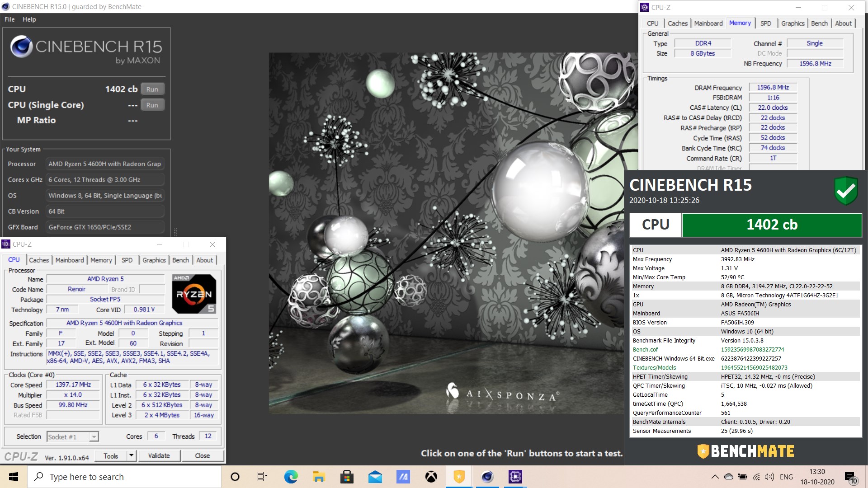868x488 pixels.
Task: Open notification center icon
Action: [x=851, y=478]
